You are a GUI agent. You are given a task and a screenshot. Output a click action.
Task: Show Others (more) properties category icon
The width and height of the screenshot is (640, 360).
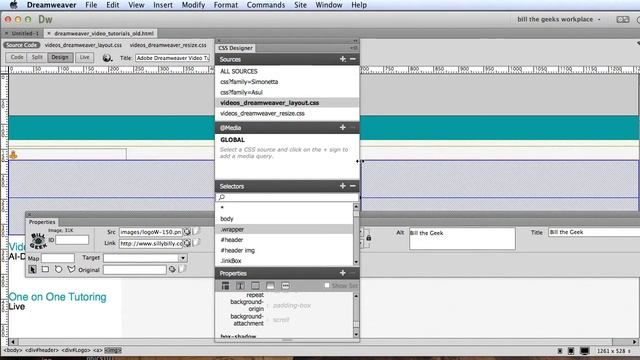285,286
